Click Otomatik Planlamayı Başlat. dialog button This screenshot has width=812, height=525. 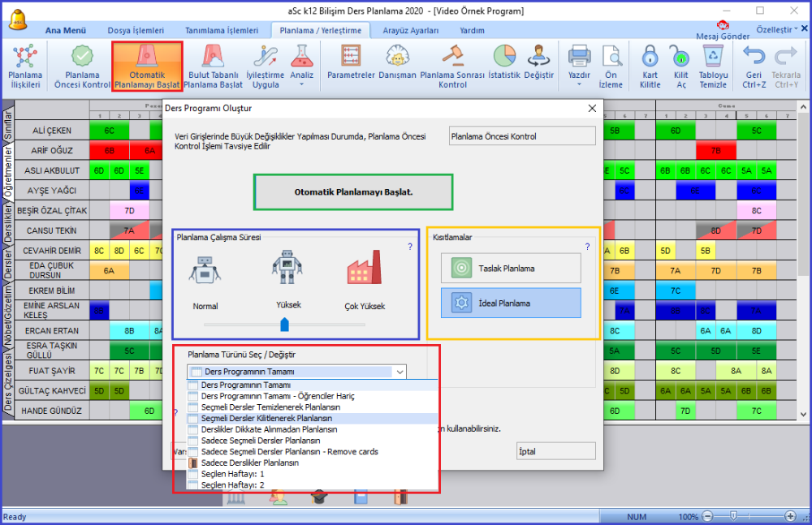click(353, 192)
